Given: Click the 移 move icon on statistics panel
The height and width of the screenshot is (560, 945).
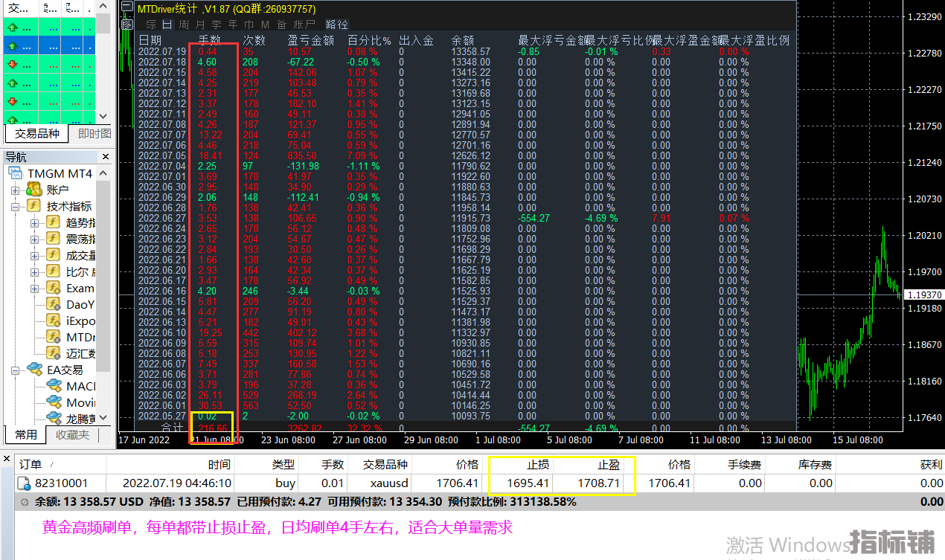Looking at the screenshot, I should pyautogui.click(x=127, y=24).
